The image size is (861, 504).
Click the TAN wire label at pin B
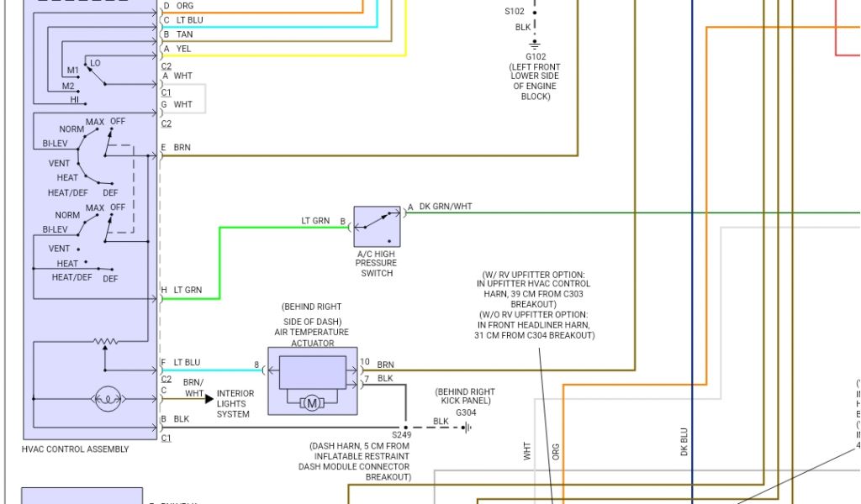[184, 34]
